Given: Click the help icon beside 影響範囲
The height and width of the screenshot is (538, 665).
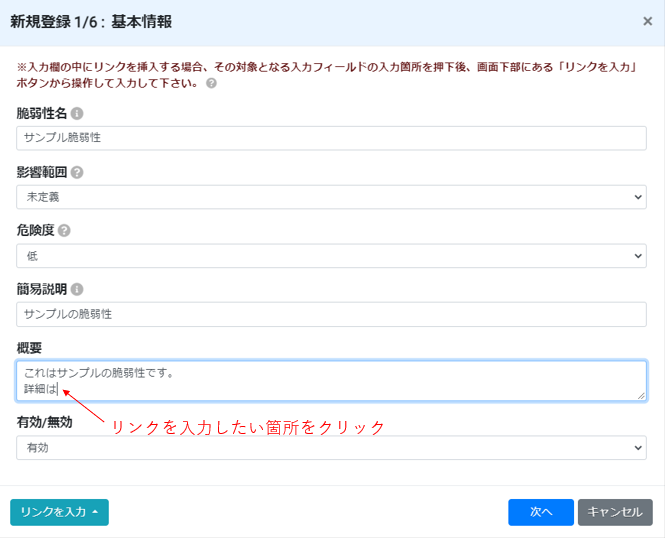Looking at the screenshot, I should [77, 173].
